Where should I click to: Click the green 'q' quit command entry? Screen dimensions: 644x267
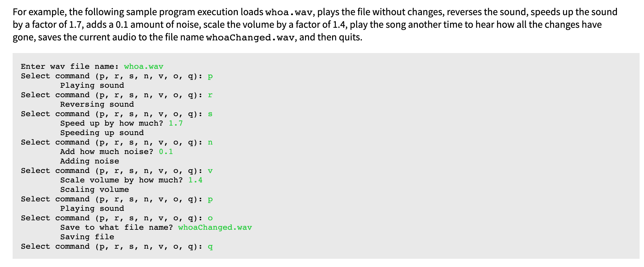point(210,246)
